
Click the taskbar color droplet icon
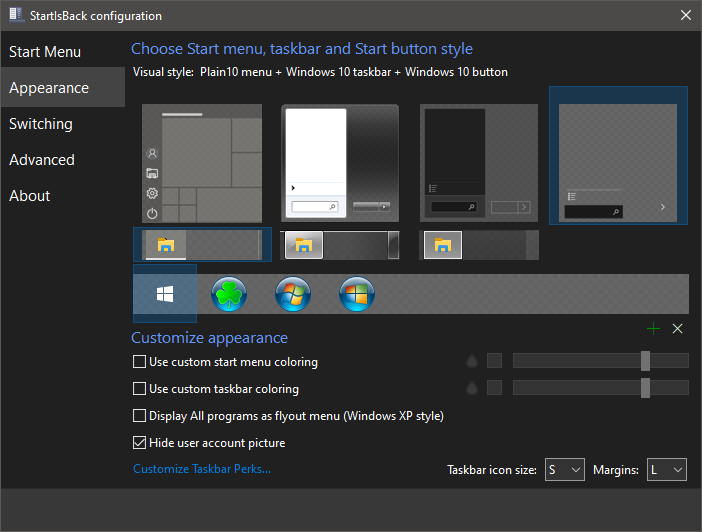[x=472, y=388]
